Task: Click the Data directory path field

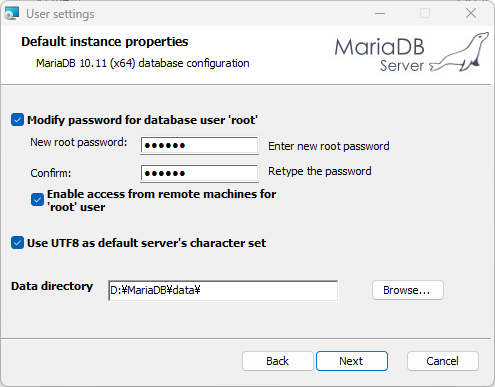Action: point(223,290)
